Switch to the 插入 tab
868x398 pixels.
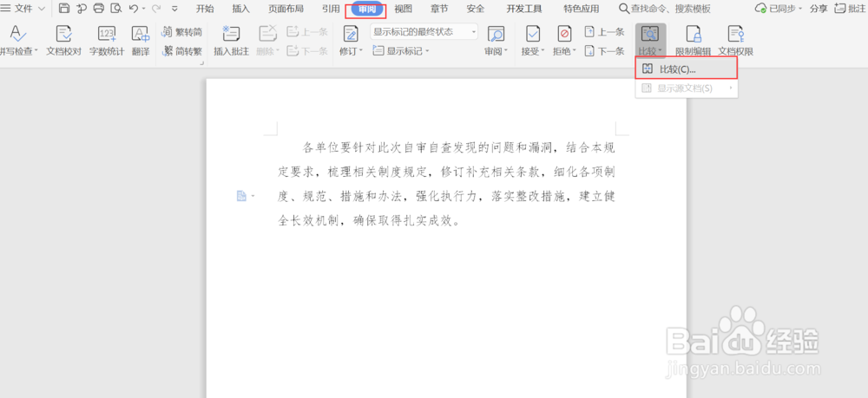coord(240,9)
